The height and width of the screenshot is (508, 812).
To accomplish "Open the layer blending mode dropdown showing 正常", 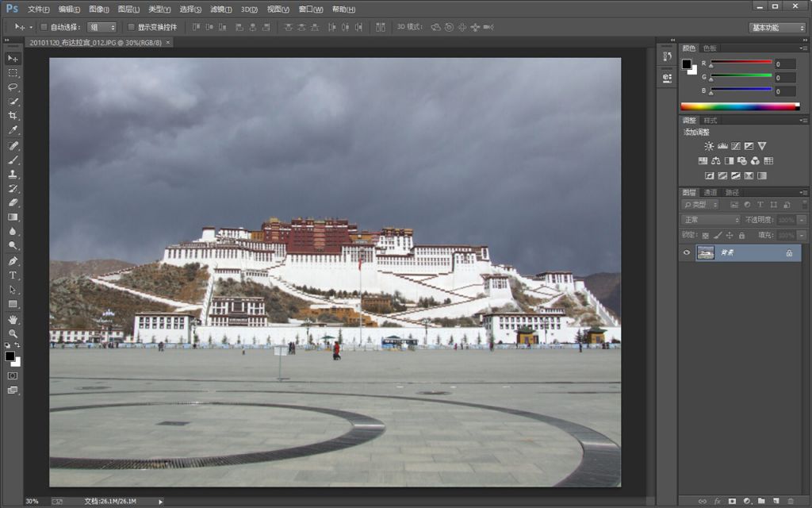I will pyautogui.click(x=710, y=218).
